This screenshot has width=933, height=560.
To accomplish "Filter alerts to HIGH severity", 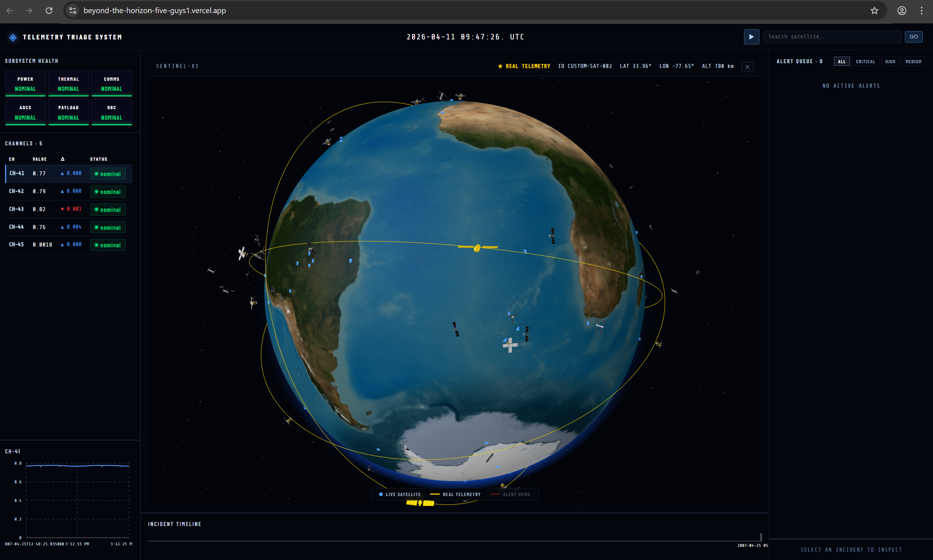I will pos(890,61).
